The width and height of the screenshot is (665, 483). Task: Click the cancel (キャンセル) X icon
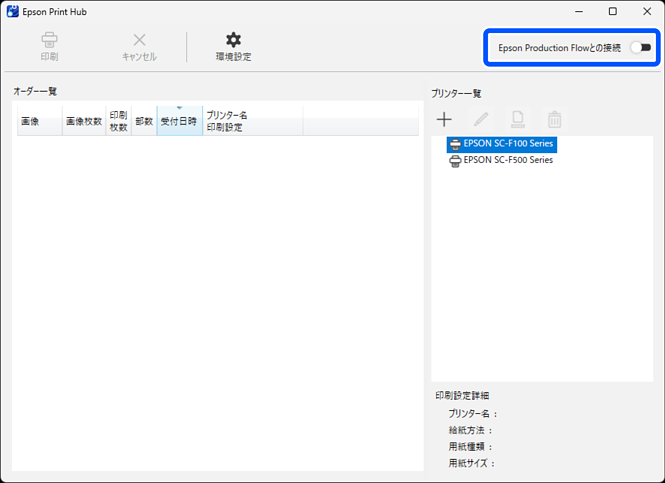139,41
